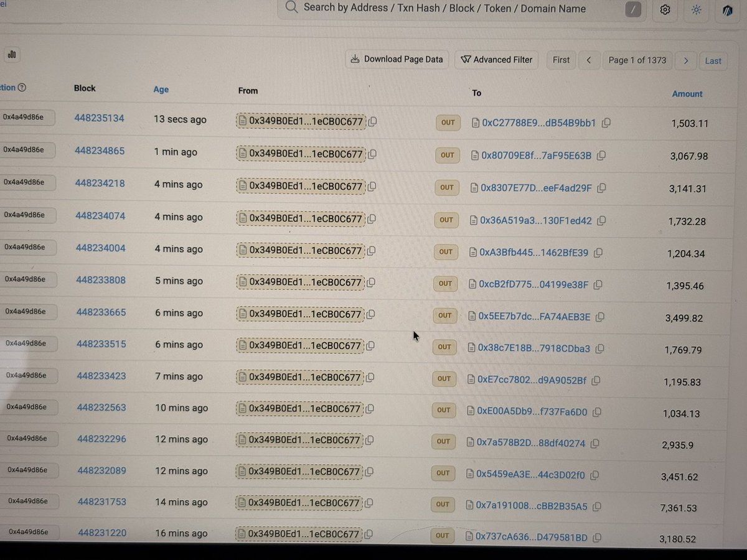The height and width of the screenshot is (560, 747).
Task: Click the OUT badge in 7,361.53 row
Action: [x=443, y=505]
